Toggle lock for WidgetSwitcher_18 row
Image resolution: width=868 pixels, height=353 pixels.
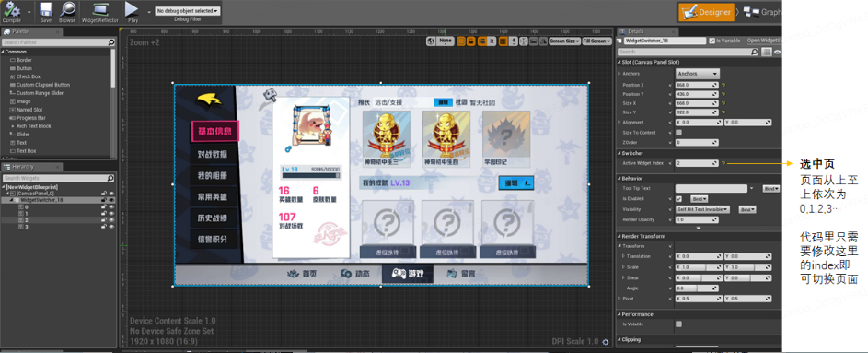pos(104,200)
